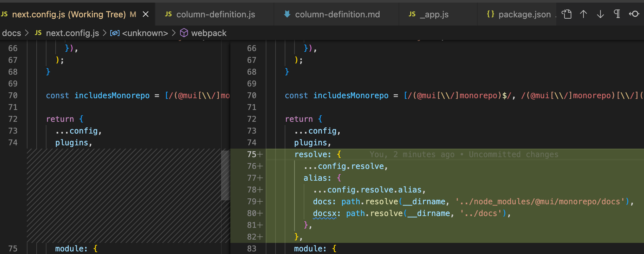Click the JS icon on column-definition.js tab
This screenshot has height=254, width=644.
point(169,14)
